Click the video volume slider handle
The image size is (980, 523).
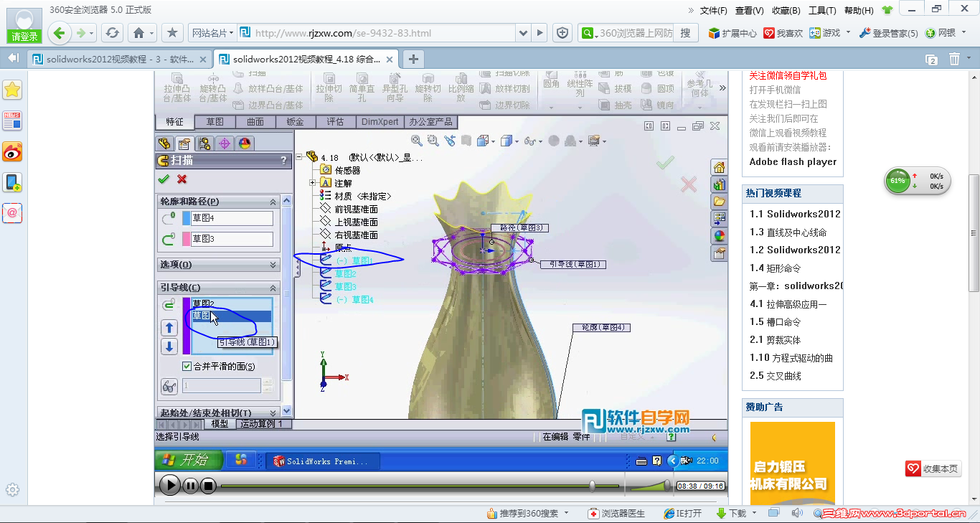667,486
